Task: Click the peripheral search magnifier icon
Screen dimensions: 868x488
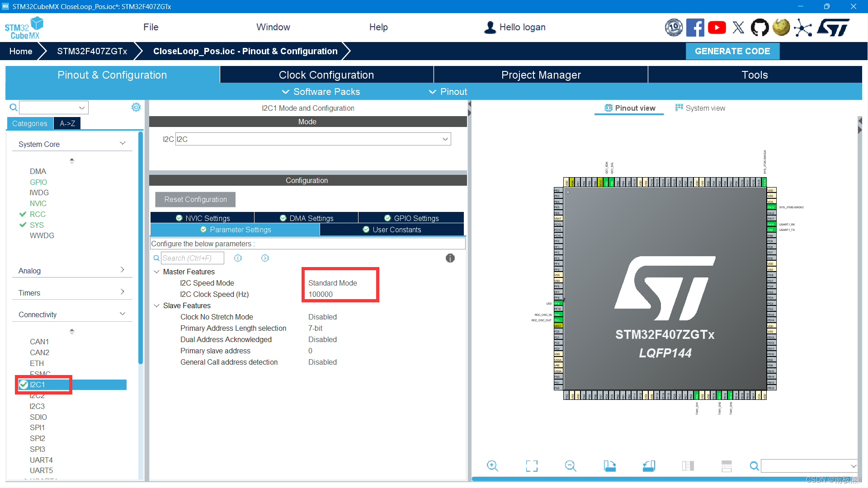Action: (14, 107)
